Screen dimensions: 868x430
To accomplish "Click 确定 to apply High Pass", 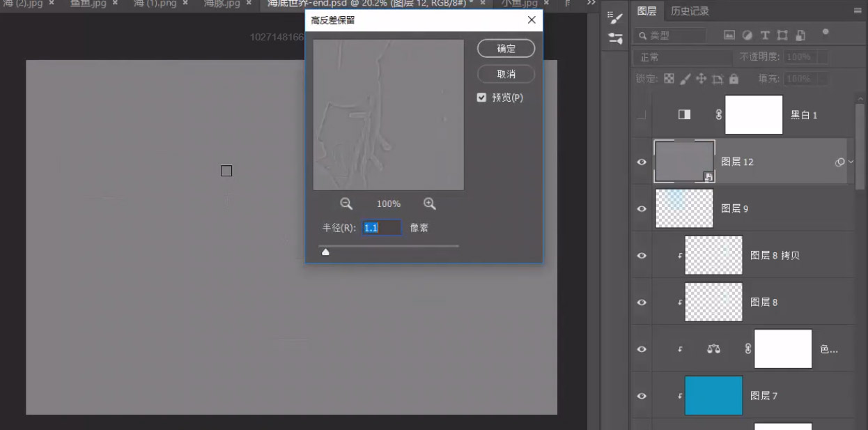I will pyautogui.click(x=506, y=48).
